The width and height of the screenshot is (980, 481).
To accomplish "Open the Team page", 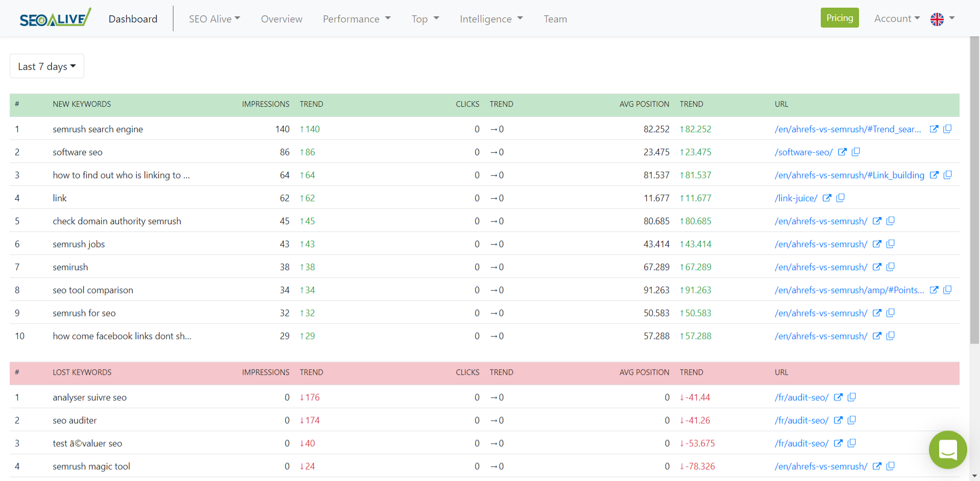I will pos(555,19).
